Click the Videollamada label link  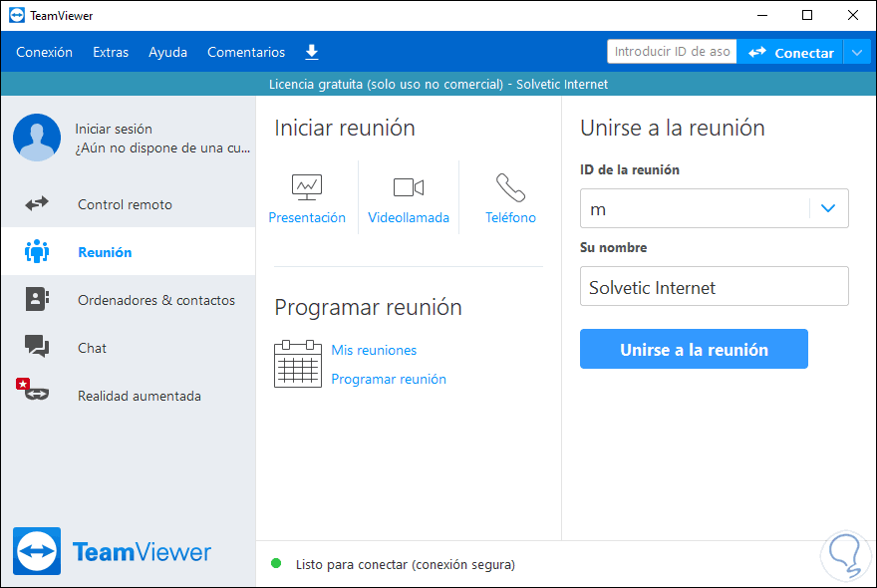[409, 217]
